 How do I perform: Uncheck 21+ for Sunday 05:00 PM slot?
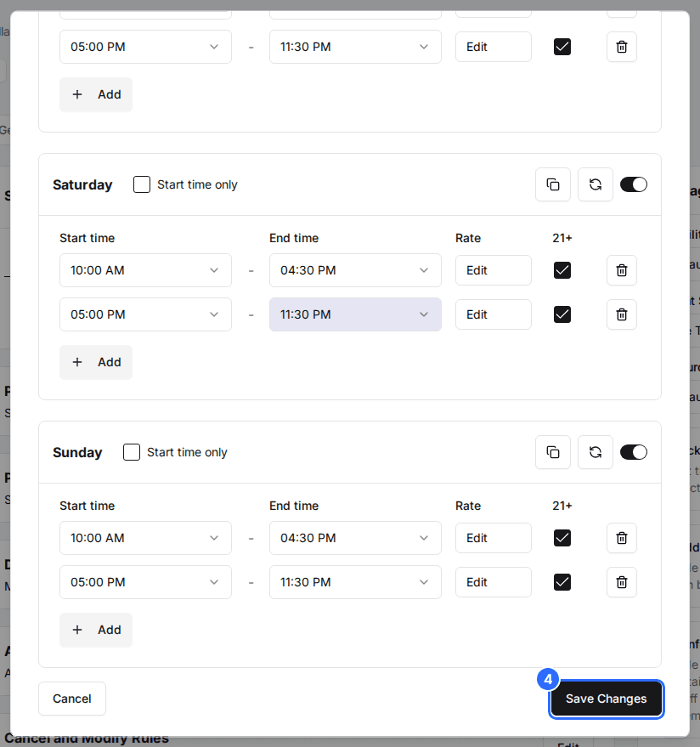(562, 582)
